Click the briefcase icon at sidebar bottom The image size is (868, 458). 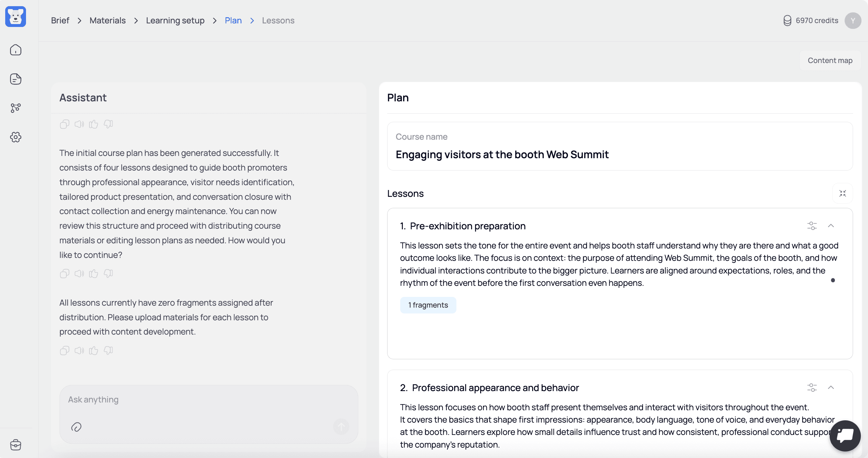16,445
